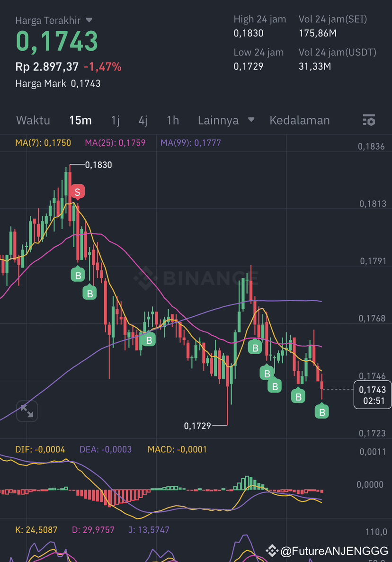
Task: Expand Harga Terakhir dropdown arrow
Action: coord(89,20)
